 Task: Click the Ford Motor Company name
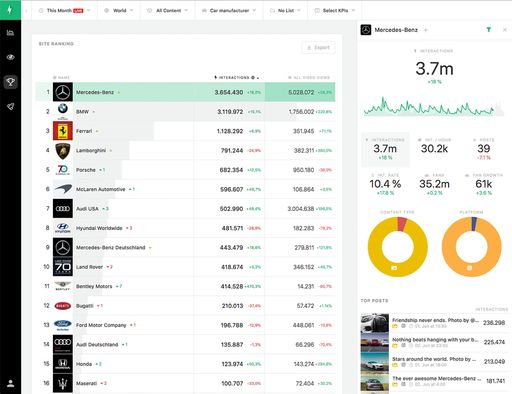pos(101,325)
